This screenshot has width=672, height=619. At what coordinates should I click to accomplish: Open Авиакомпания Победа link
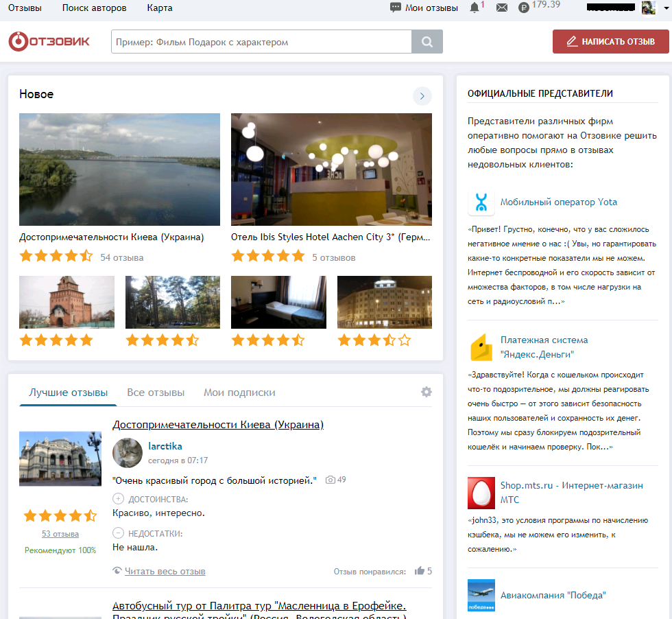[x=553, y=595]
